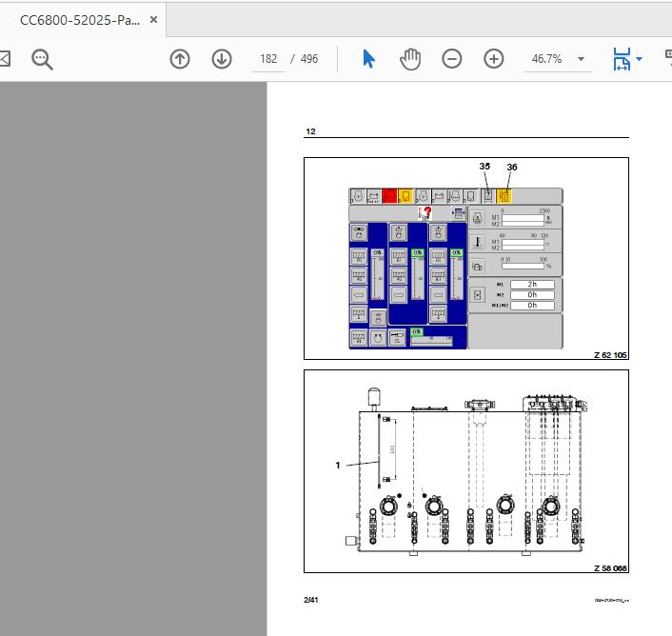Viewport: 672px width, 636px height.
Task: Click the yellow icon labeled 36 in diagram
Action: tap(504, 196)
